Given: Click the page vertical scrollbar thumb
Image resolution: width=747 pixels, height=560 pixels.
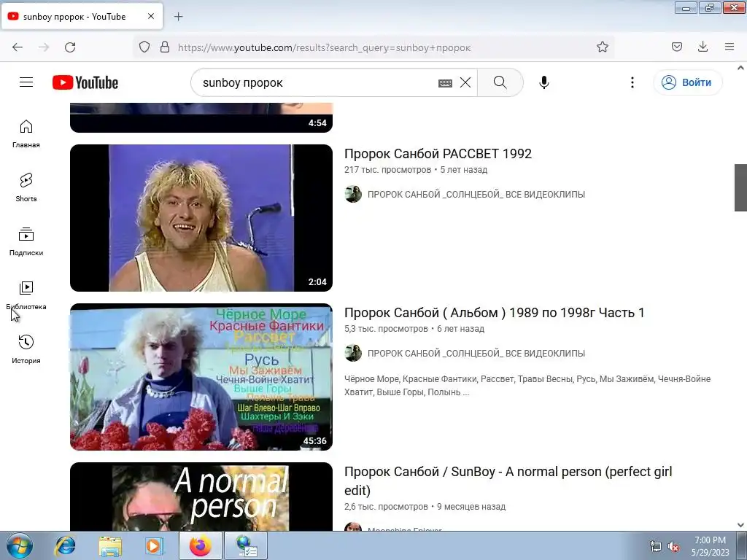Looking at the screenshot, I should tap(740, 187).
